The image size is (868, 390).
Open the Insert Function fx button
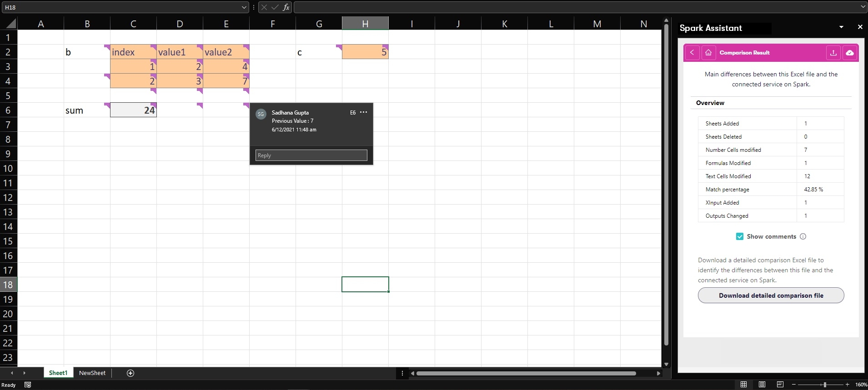tap(286, 7)
